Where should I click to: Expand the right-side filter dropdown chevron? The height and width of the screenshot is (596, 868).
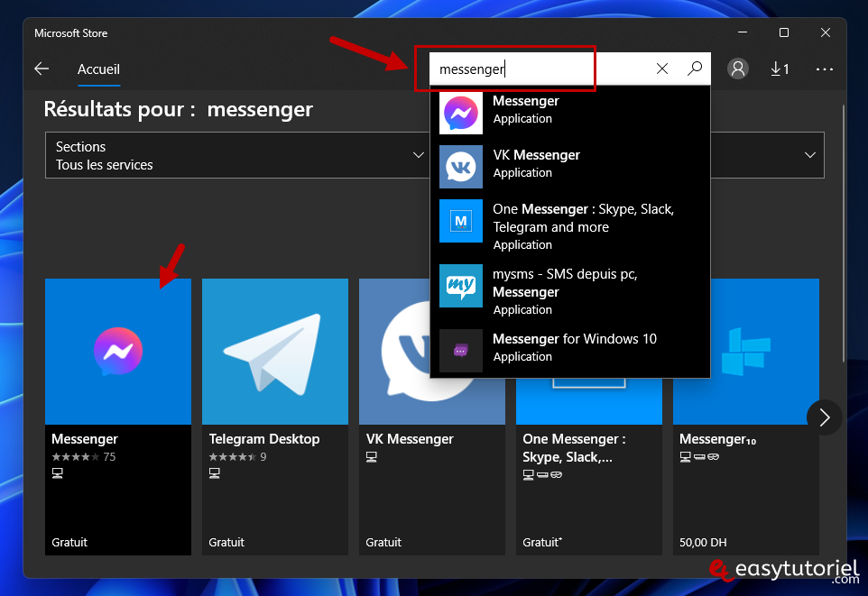point(810,155)
